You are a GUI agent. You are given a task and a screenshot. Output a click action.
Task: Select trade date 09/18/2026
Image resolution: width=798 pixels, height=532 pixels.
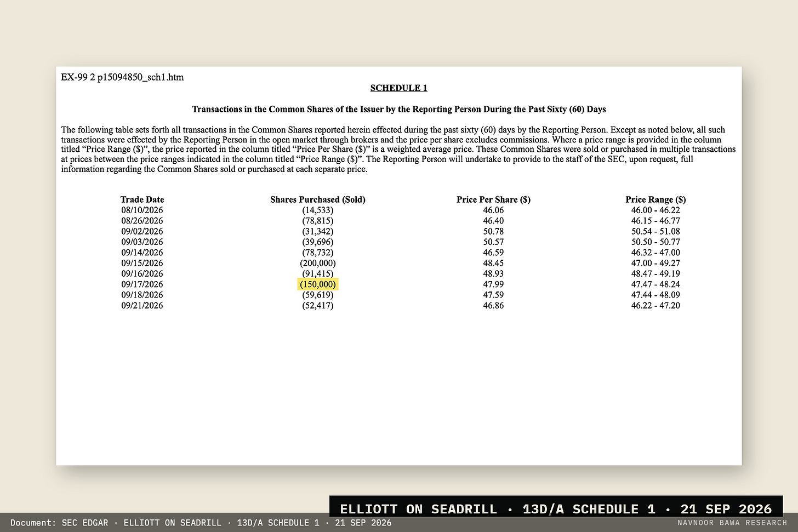(x=142, y=295)
